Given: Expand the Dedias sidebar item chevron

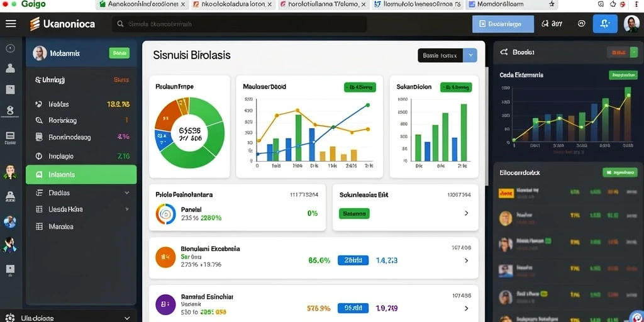Looking at the screenshot, I should (x=127, y=192).
